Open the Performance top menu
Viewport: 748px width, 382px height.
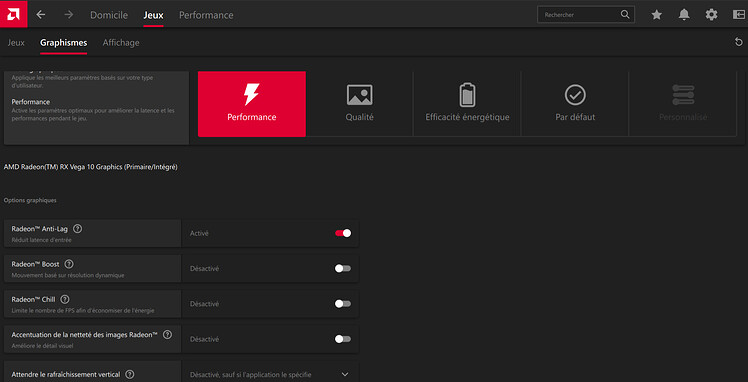pos(206,15)
